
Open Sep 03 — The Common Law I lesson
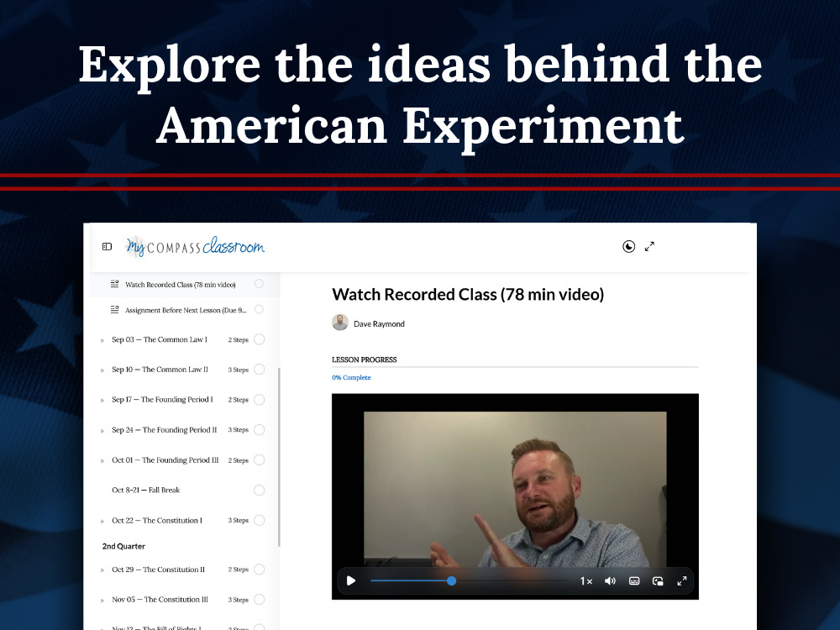pos(159,339)
